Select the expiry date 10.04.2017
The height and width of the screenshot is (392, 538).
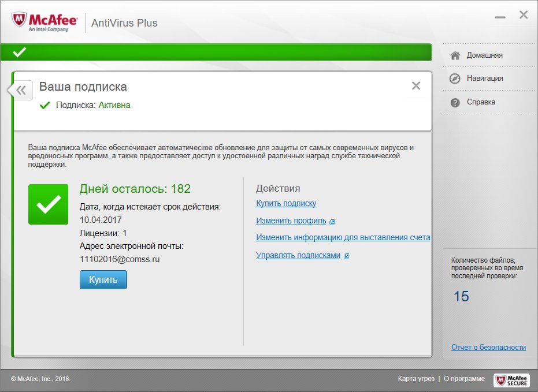[x=101, y=219]
